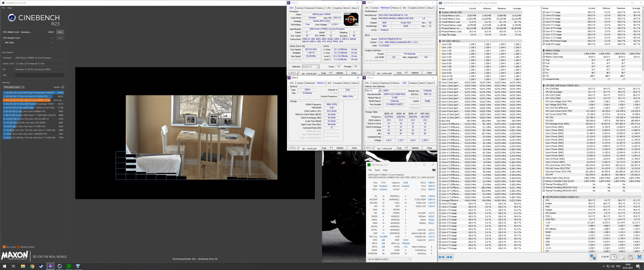Open network status tray icon

click(608, 266)
